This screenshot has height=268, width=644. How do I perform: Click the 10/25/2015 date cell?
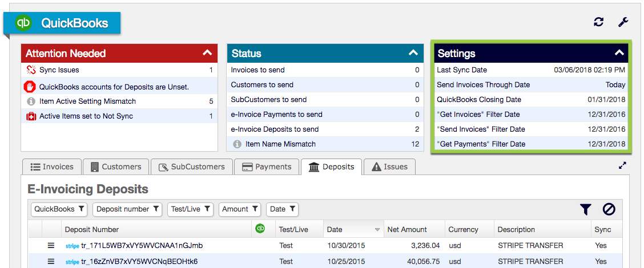tap(353, 261)
